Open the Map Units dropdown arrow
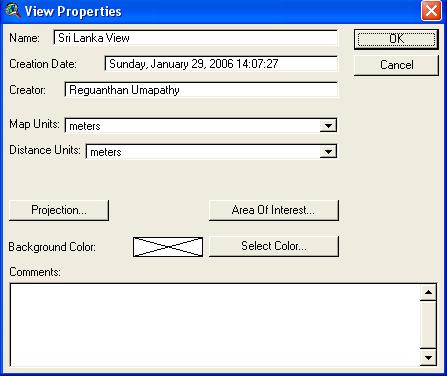Image resolution: width=447 pixels, height=376 pixels. pyautogui.click(x=328, y=126)
